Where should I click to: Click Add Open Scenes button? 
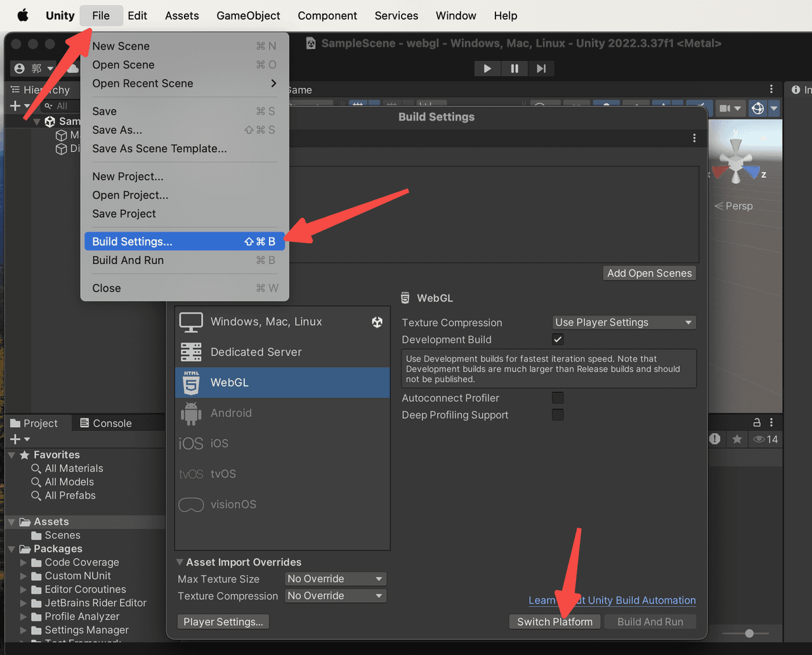point(650,273)
